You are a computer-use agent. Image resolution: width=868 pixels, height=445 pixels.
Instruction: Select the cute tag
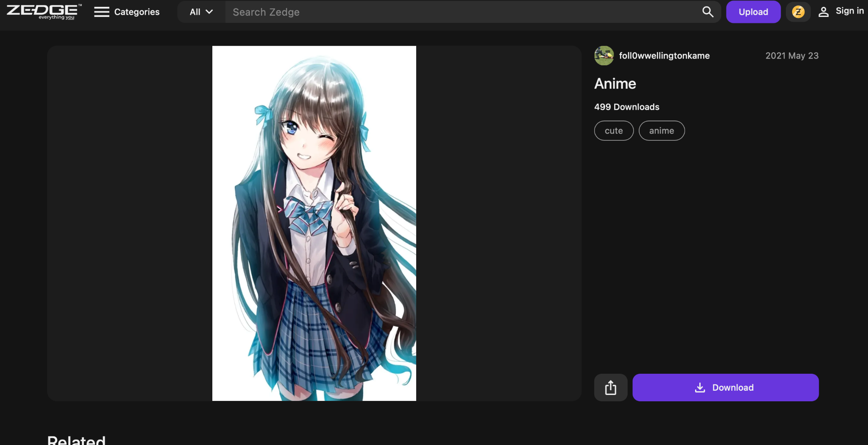(614, 131)
